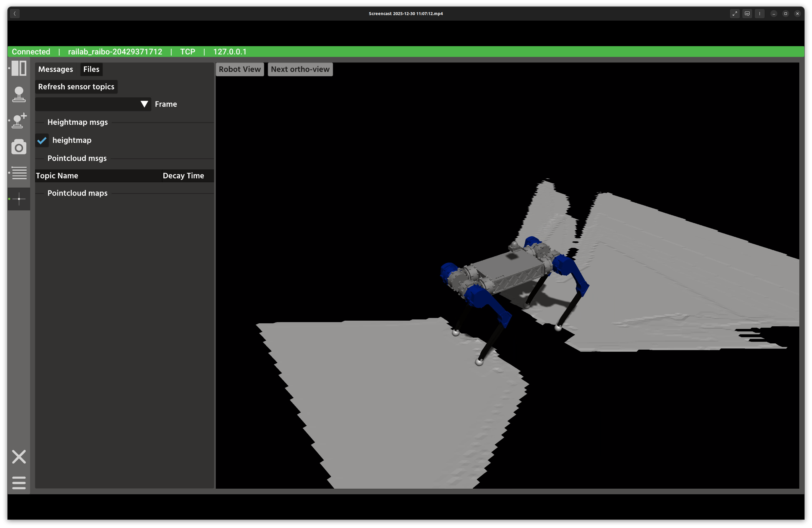The image size is (812, 528).
Task: Click the Decay Time column header
Action: coord(183,176)
